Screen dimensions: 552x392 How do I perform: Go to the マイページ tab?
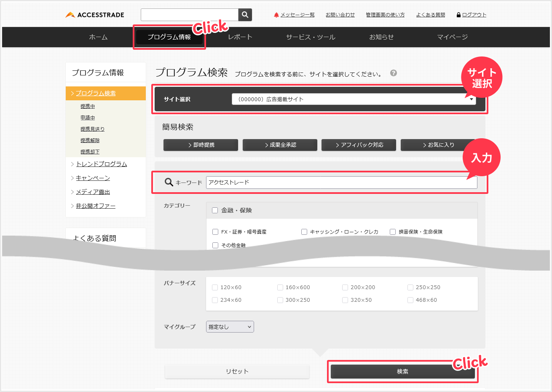click(x=453, y=37)
